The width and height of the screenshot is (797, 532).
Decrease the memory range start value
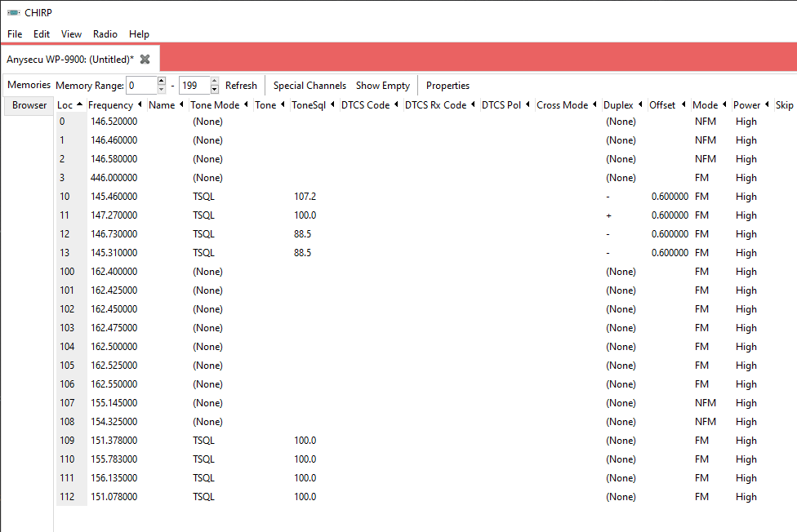[162, 90]
